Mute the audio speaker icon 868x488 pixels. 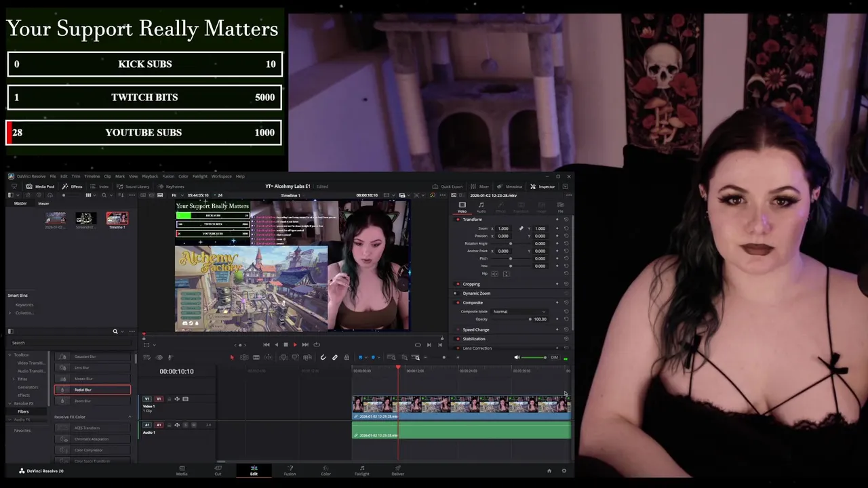(x=517, y=357)
